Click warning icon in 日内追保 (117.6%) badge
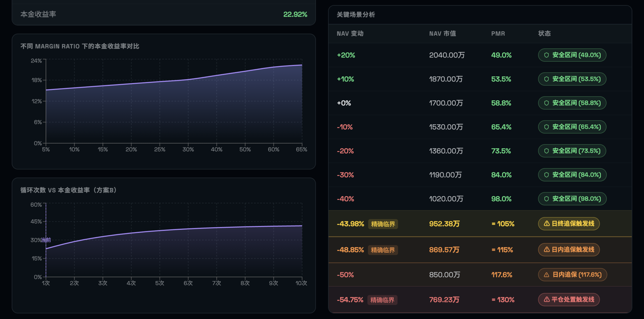 (x=547, y=275)
